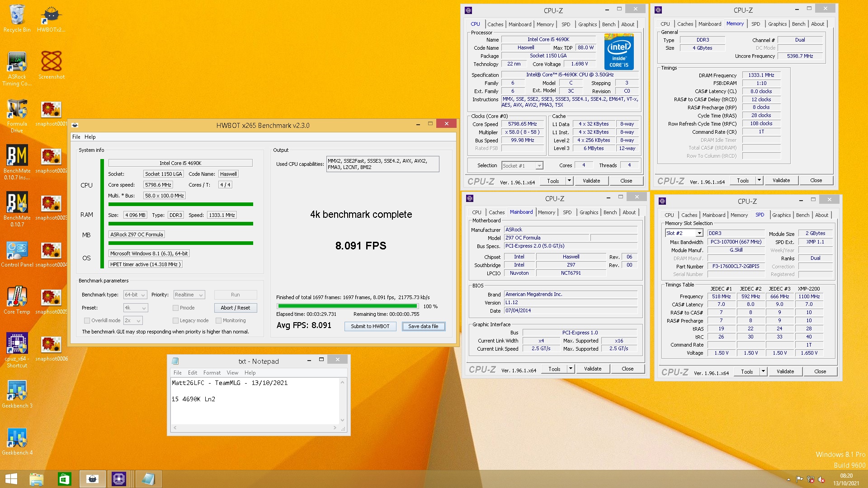Switch to Notepad taskbar icon

tap(148, 479)
